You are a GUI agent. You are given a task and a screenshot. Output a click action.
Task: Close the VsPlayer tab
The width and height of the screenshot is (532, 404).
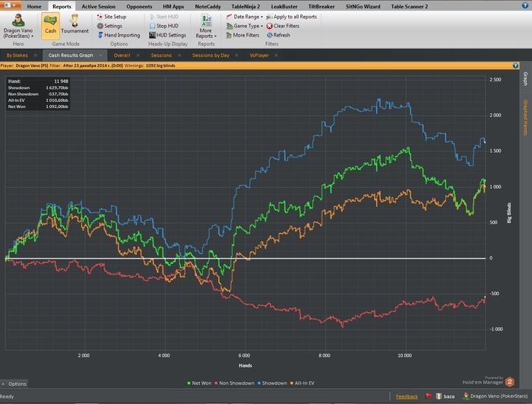276,56
